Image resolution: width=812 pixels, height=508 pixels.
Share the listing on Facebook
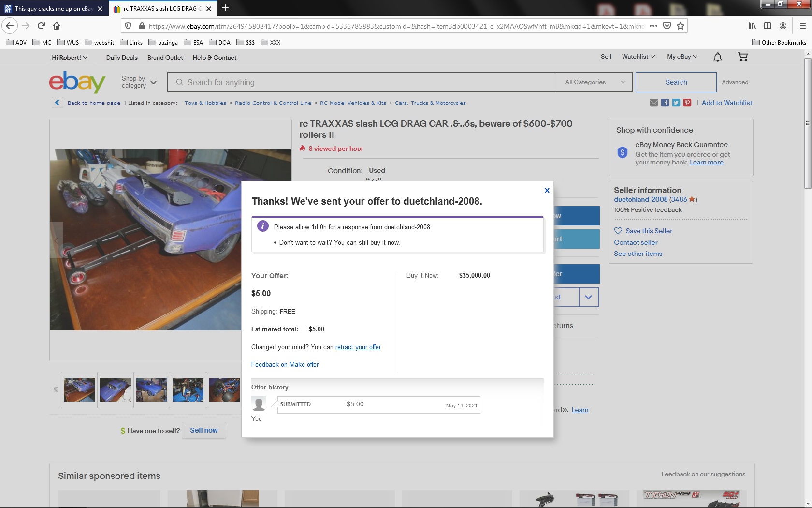pos(665,103)
